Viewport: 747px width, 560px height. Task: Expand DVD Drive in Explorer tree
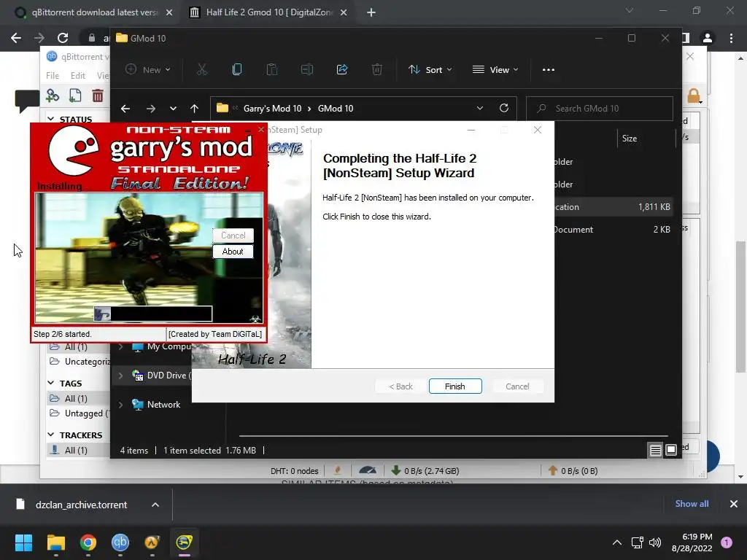[x=120, y=376]
